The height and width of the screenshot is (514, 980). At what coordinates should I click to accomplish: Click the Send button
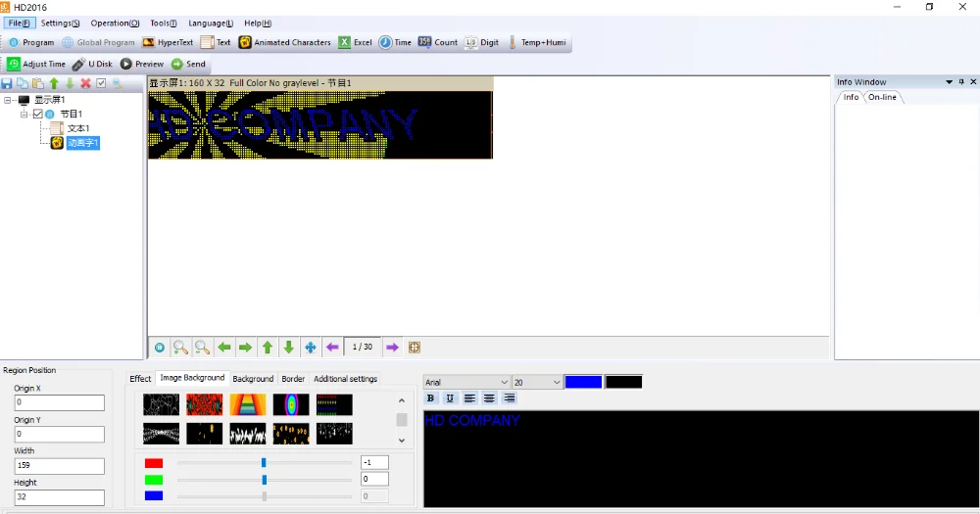188,64
